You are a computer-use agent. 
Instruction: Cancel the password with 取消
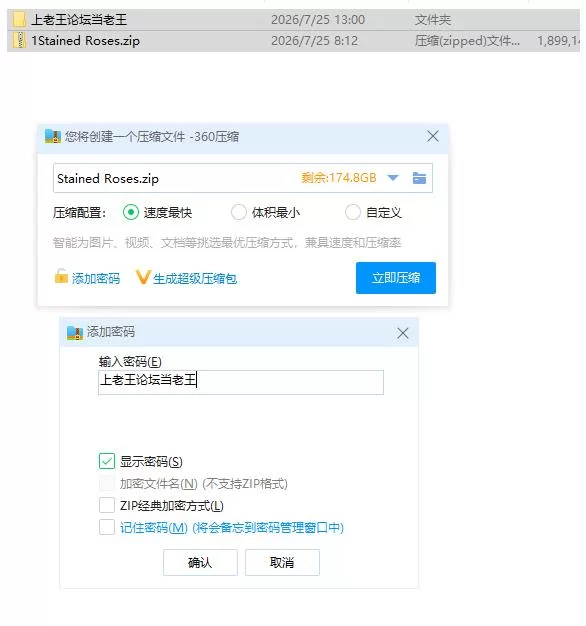coord(282,563)
